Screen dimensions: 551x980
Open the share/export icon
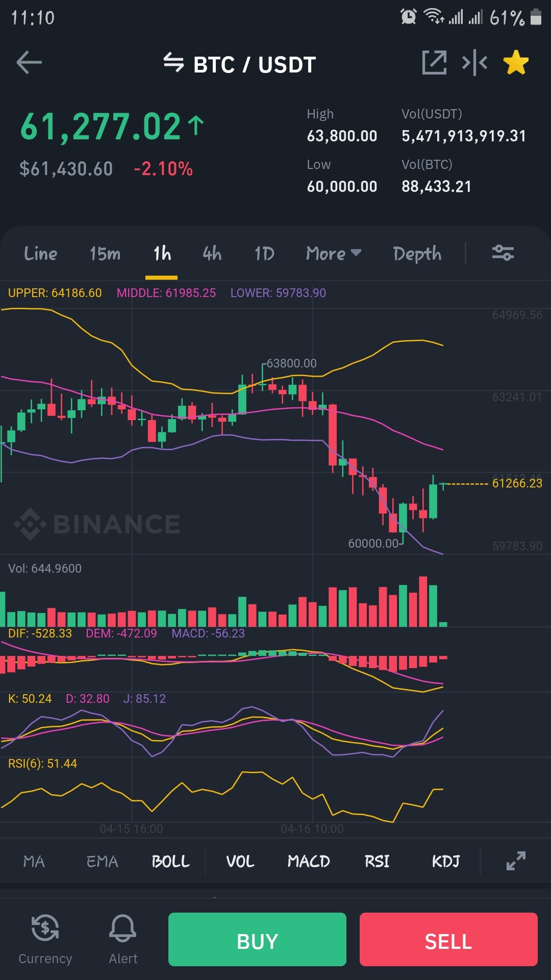[x=434, y=63]
